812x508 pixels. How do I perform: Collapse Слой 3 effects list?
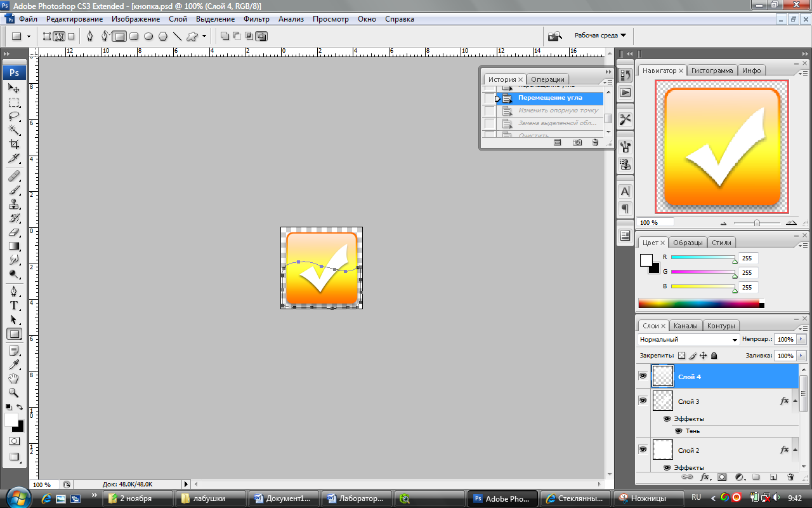point(794,401)
